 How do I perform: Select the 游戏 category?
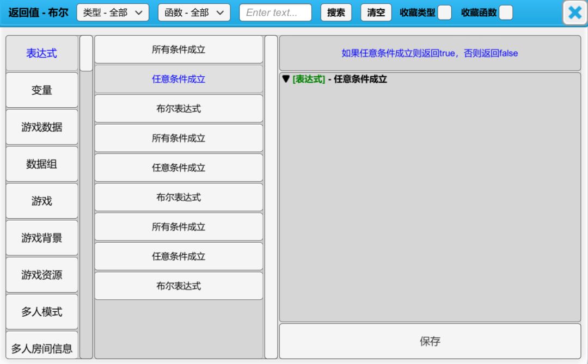point(42,201)
